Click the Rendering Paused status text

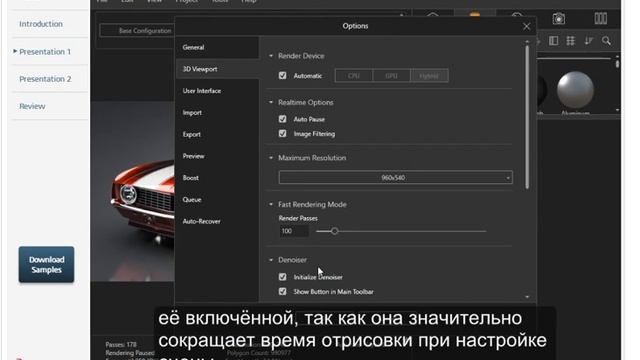(130, 353)
